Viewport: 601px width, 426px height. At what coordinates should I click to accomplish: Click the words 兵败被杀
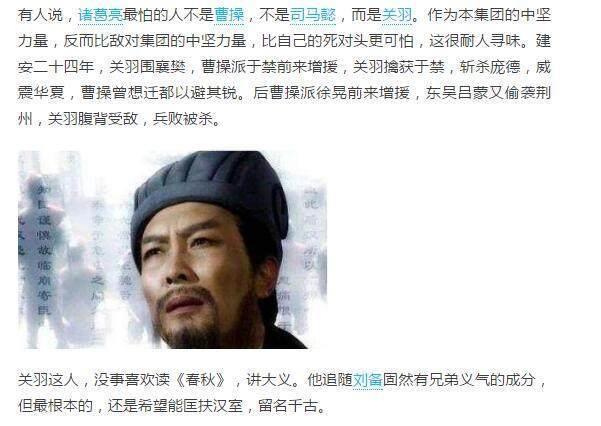pyautogui.click(x=182, y=119)
